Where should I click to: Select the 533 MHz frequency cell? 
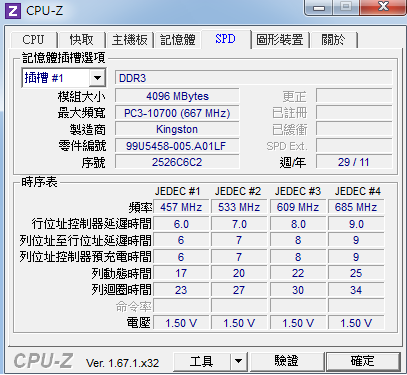239,207
